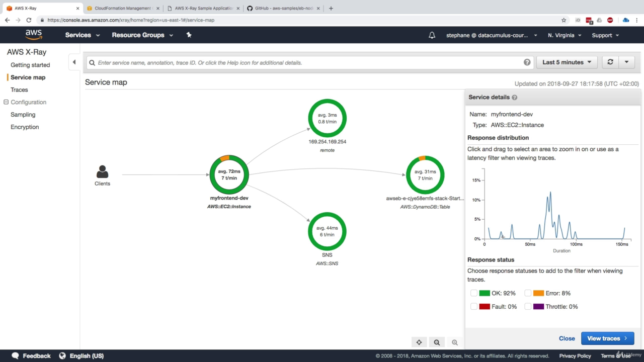Click the response distribution chart peak
Image resolution: width=644 pixels, height=362 pixels.
coord(550,193)
